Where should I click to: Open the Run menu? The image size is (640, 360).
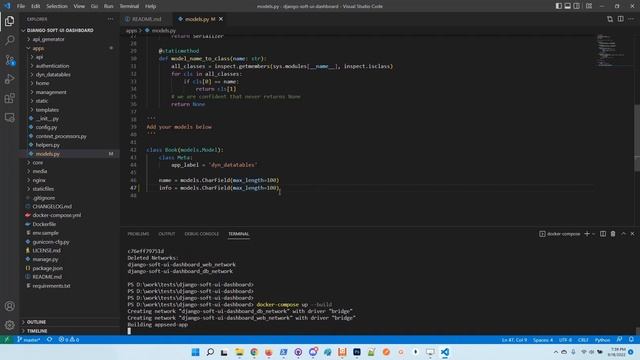click(x=109, y=6)
